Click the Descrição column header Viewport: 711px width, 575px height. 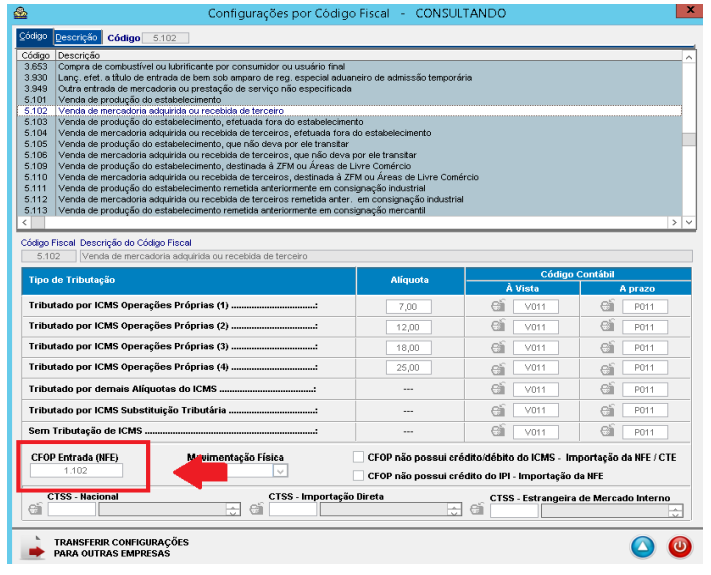coord(368,55)
